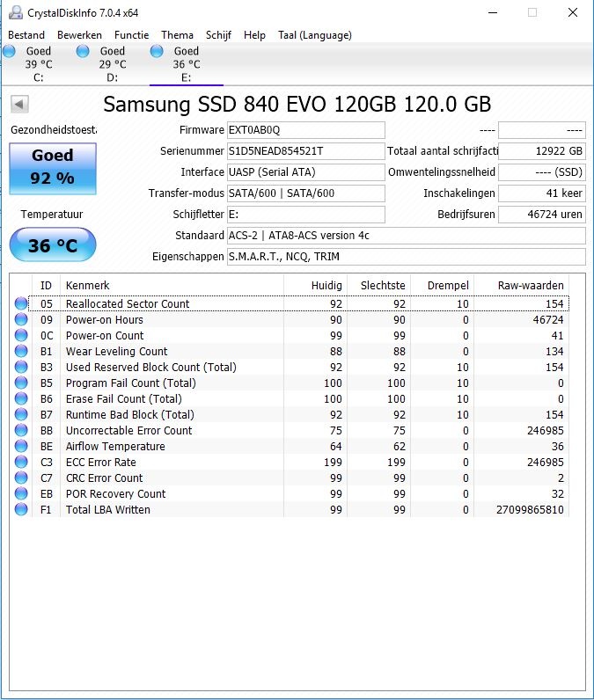Click the Drempel column header

(442, 285)
